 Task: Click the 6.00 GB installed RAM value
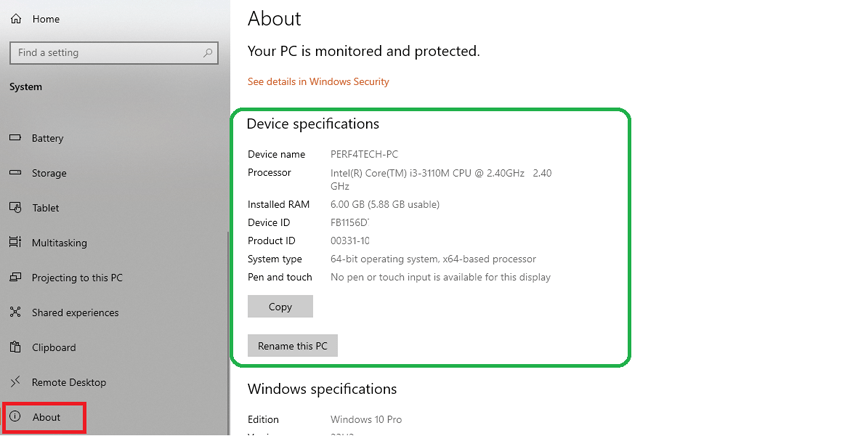pyautogui.click(x=385, y=204)
